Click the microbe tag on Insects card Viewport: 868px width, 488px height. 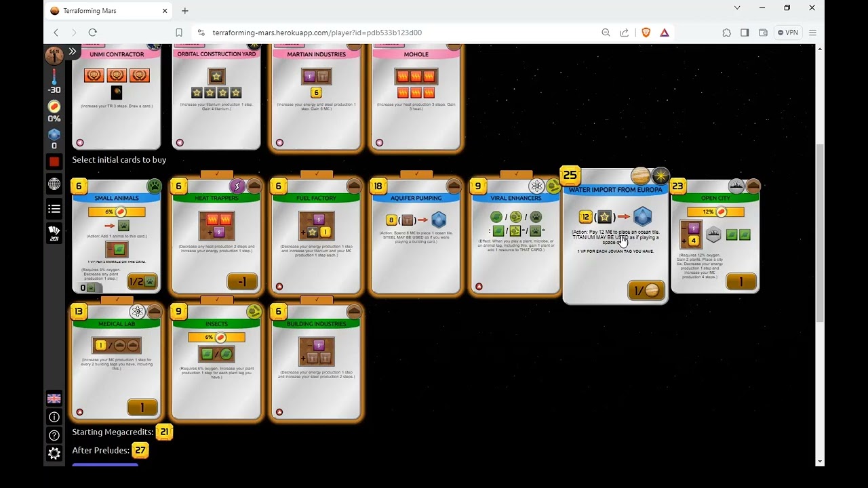pyautogui.click(x=254, y=312)
